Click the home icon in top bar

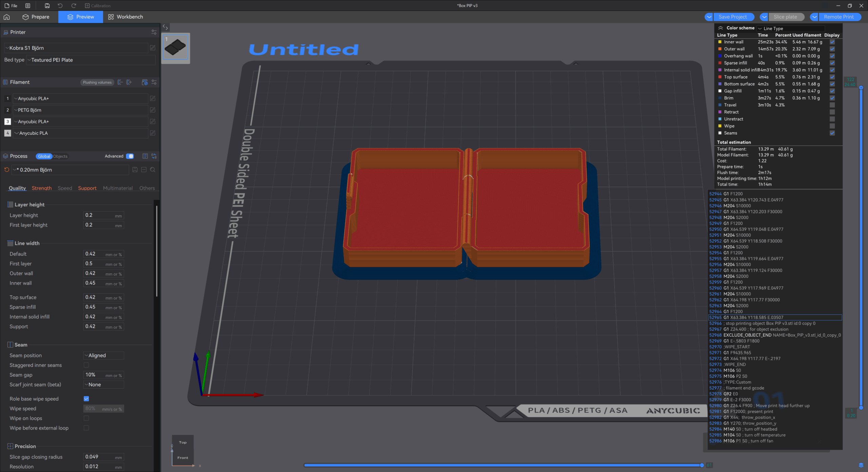coord(7,17)
